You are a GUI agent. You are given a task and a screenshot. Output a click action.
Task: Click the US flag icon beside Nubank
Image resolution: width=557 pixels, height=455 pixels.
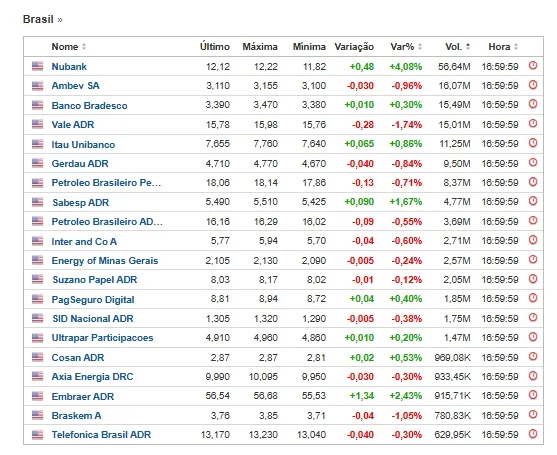pos(37,66)
